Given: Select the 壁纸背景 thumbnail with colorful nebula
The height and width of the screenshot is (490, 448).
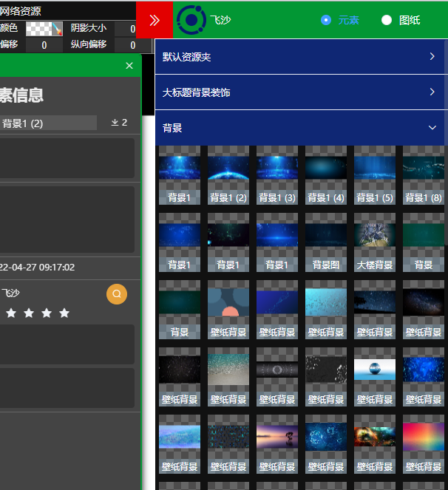Looking at the screenshot, I should tap(375, 443).
